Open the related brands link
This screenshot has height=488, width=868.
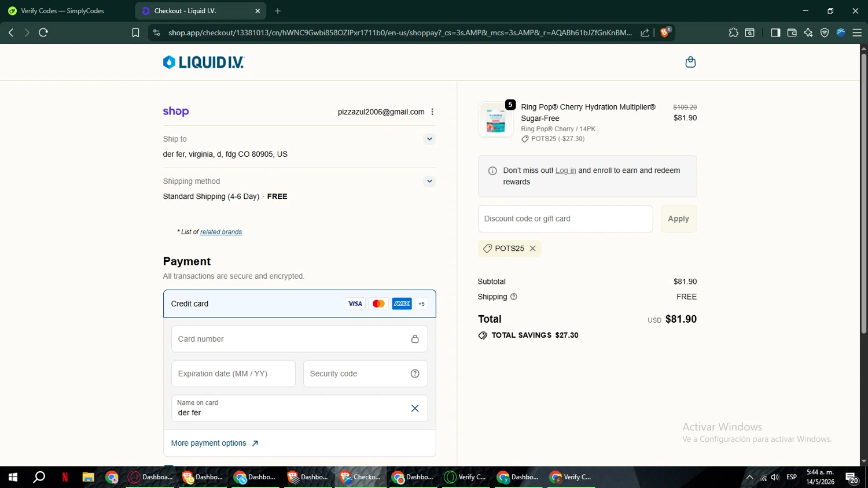pos(221,232)
